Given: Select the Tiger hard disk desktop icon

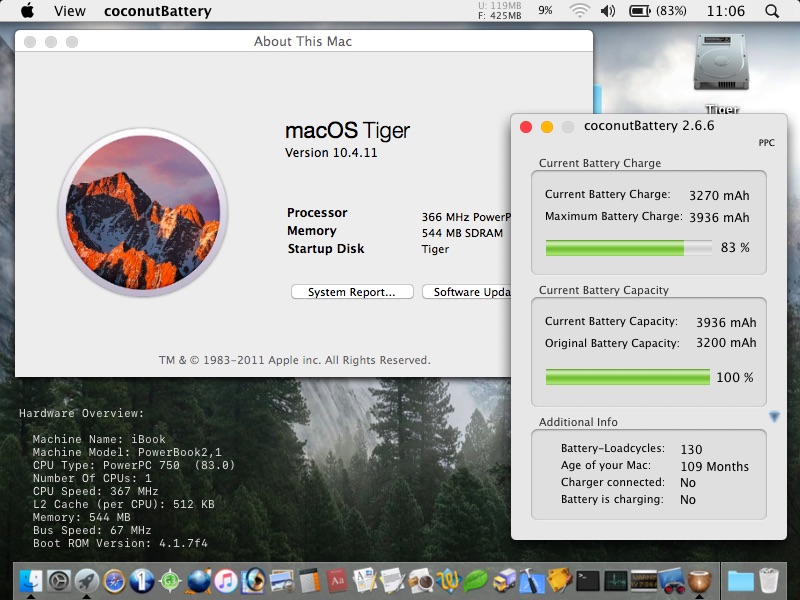Looking at the screenshot, I should (x=721, y=64).
